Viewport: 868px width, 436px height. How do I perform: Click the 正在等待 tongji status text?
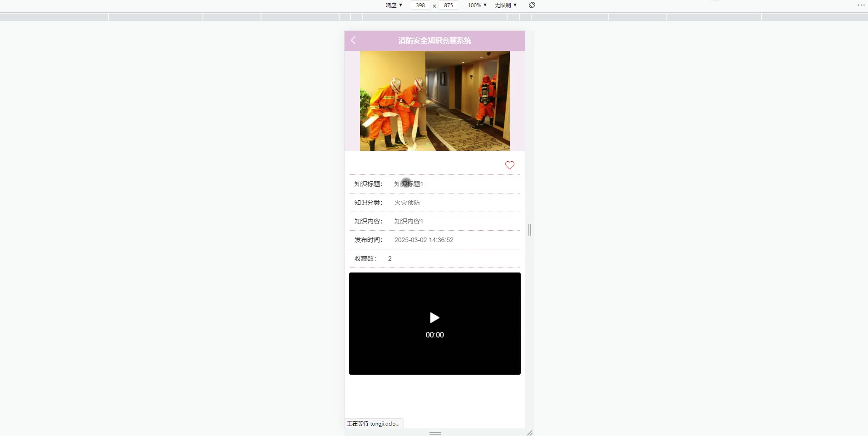[x=373, y=424]
